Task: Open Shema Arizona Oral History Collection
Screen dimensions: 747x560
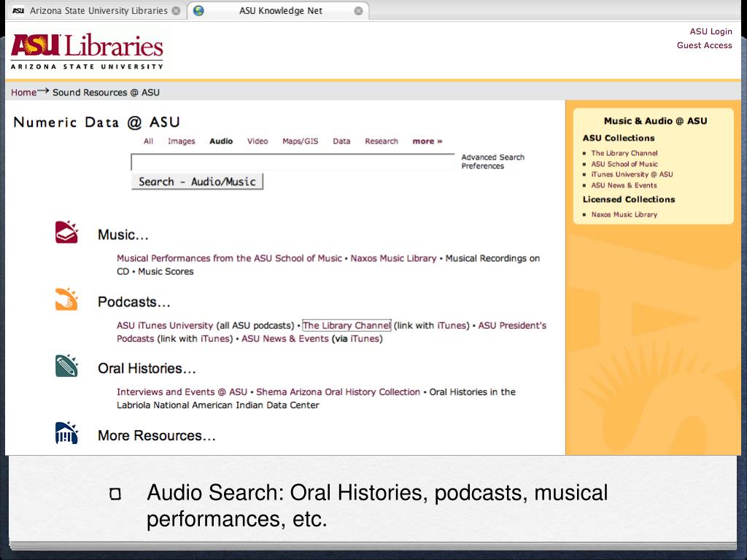Action: 338,392
